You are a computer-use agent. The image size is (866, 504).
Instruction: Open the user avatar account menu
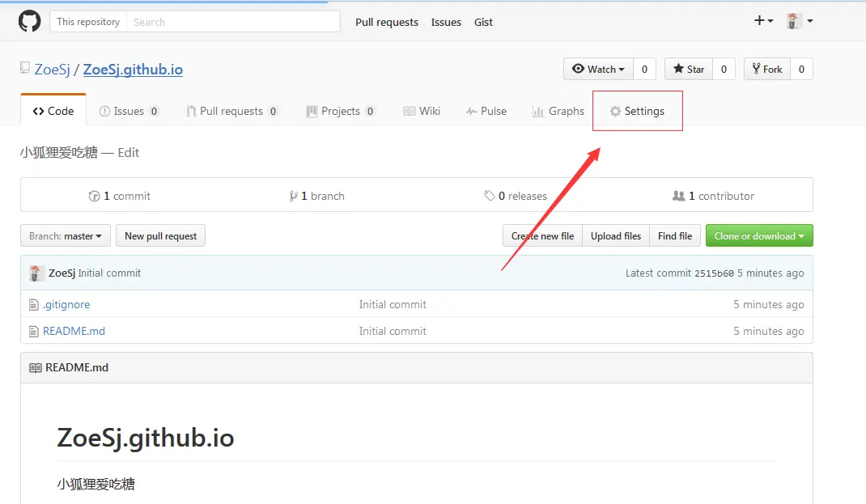(x=799, y=21)
